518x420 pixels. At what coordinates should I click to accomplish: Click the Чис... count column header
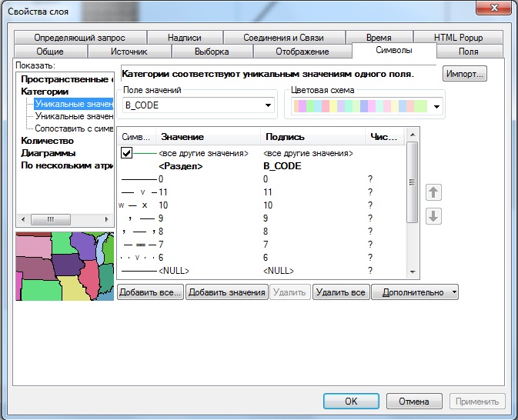tap(385, 137)
